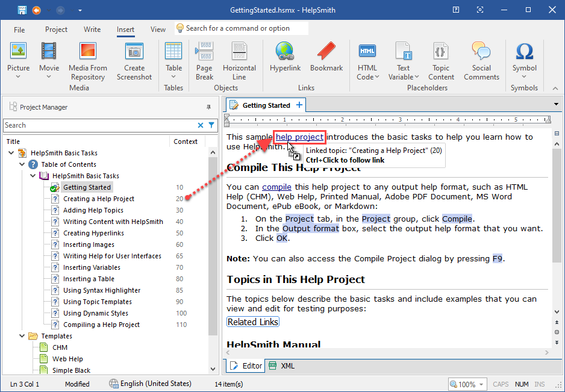Select the Using Dynamic Styles topic
Screen dimensions: 565x392
click(x=96, y=313)
